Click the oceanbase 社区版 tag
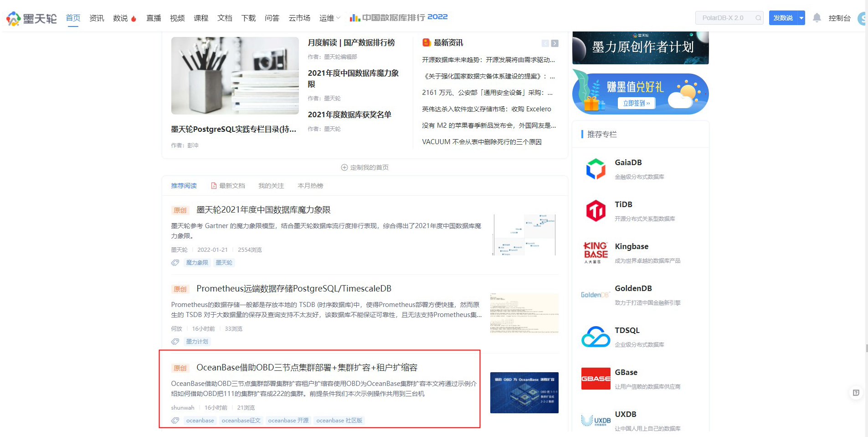This screenshot has height=437, width=868. 339,421
